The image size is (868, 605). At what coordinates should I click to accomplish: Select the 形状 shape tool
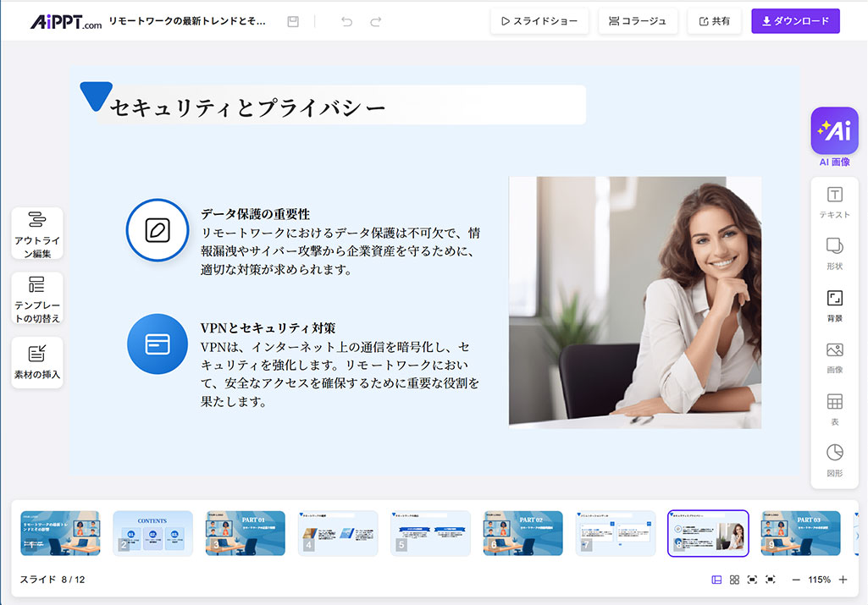834,254
